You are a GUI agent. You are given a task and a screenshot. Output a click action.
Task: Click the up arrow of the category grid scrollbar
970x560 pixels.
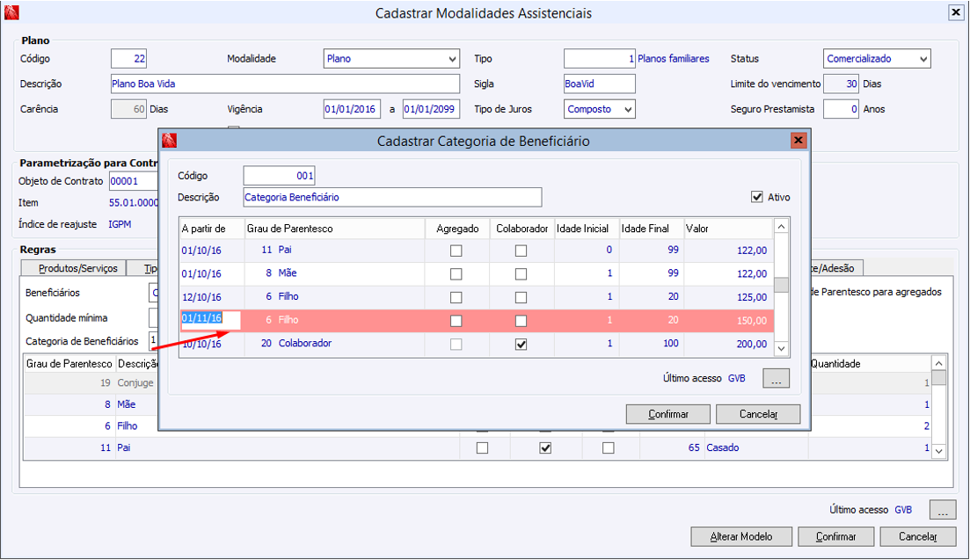[781, 227]
